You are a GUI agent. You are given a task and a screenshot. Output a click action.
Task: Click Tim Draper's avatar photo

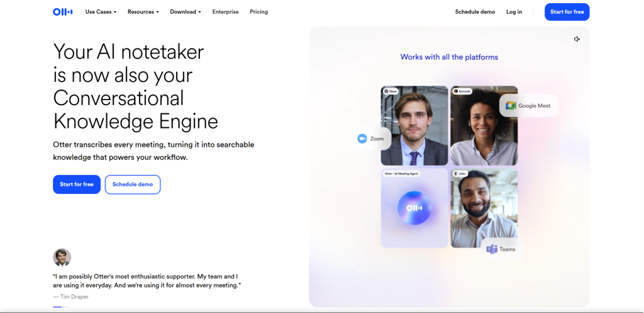62,258
